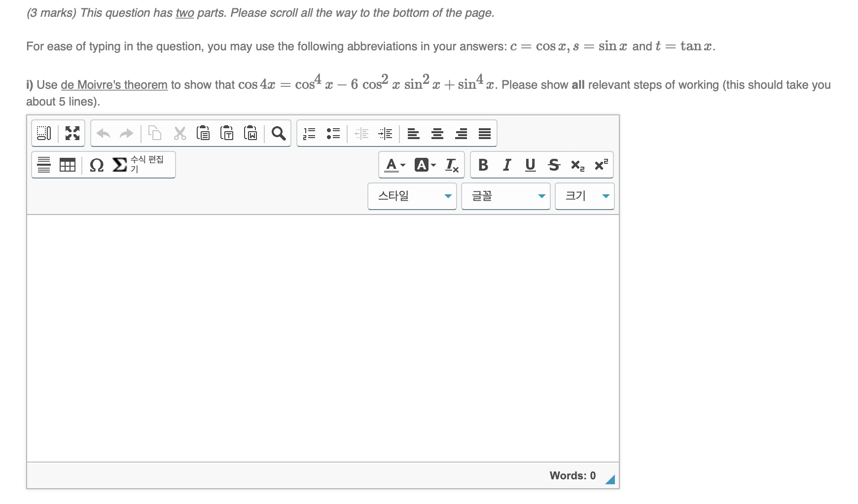This screenshot has height=504, width=858.
Task: Insert a table into the answer
Action: coord(68,165)
